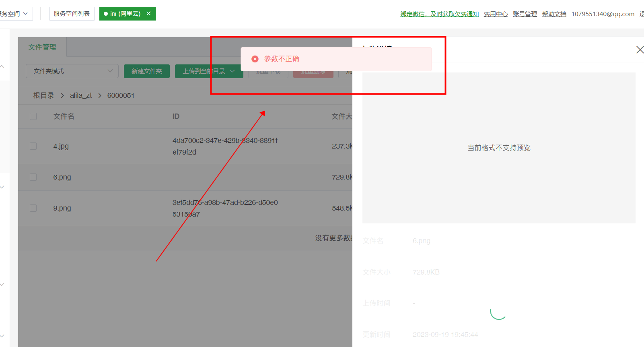Click the file name 6.png in the list
This screenshot has height=347, width=644.
62,177
